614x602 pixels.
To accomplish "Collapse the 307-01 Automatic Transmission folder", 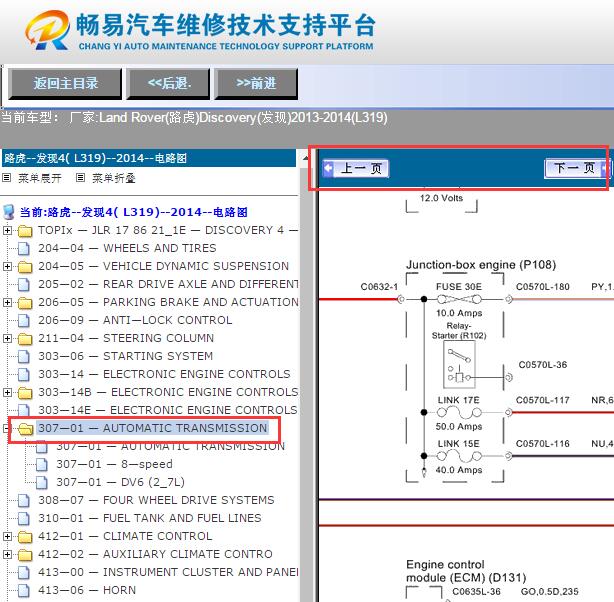I will coord(6,428).
